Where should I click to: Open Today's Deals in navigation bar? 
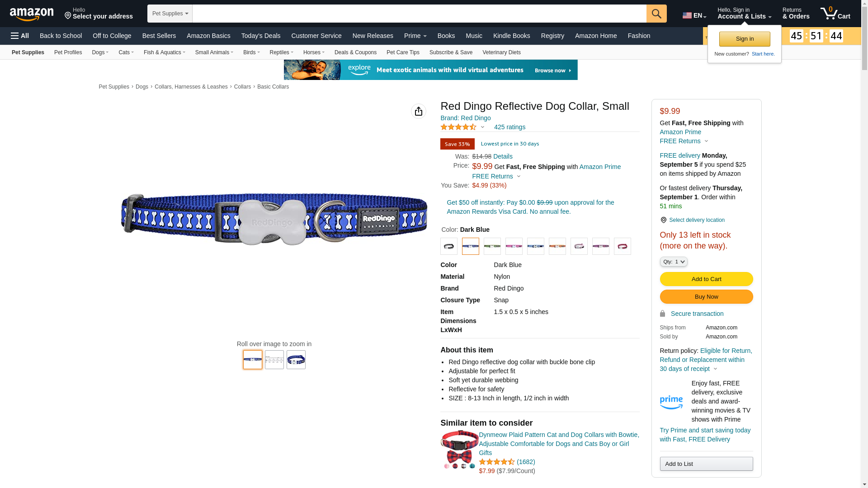point(261,36)
